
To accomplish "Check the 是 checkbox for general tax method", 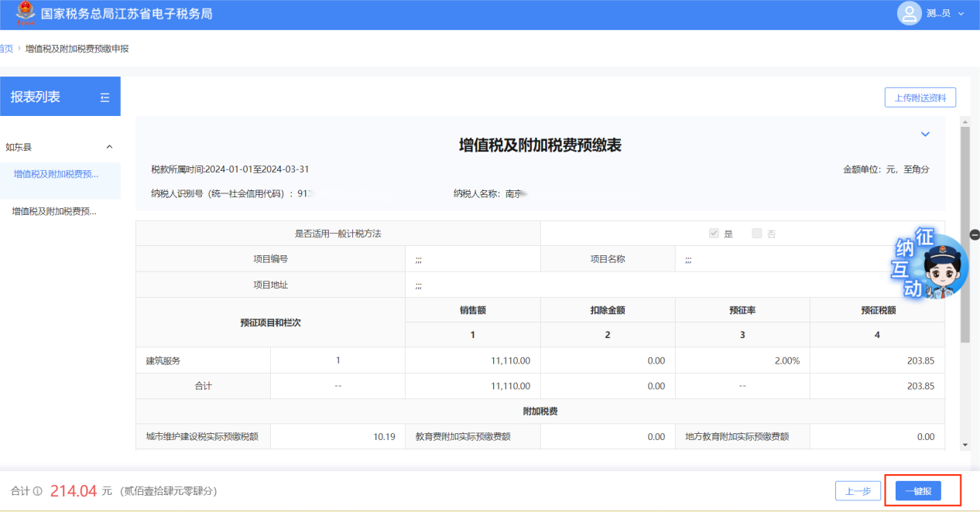I will 714,234.
